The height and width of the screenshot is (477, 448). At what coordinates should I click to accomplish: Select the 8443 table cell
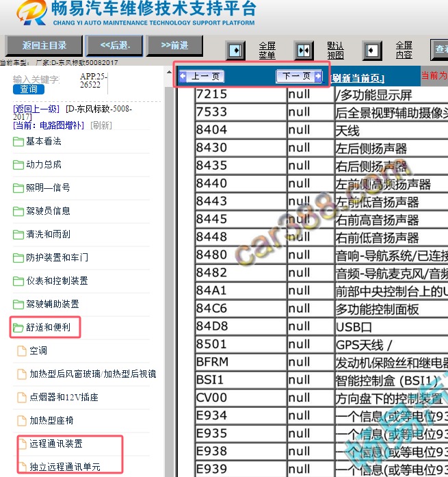(241, 201)
